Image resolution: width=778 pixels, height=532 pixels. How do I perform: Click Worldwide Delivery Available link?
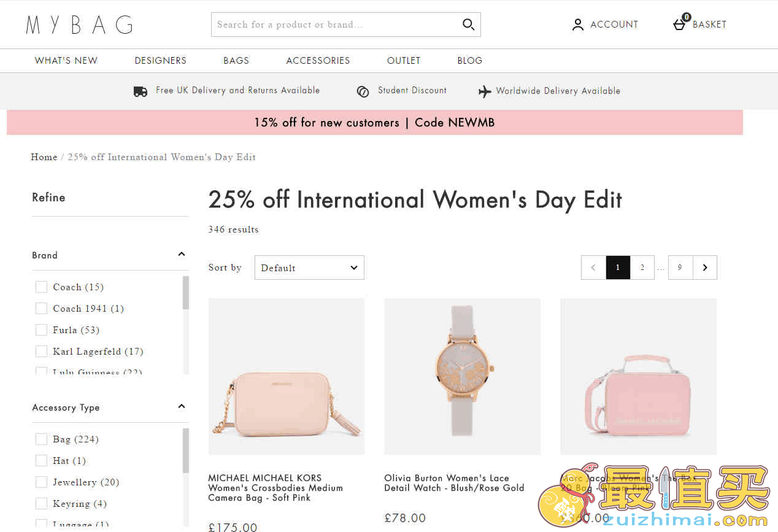point(558,91)
